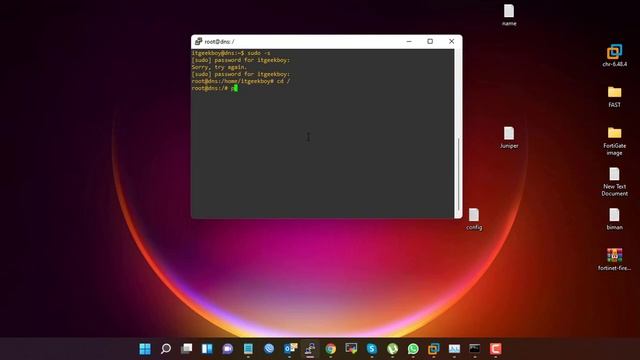Screen dimensions: 640x360
Task: Select the config file on desktop
Action: tap(474, 219)
